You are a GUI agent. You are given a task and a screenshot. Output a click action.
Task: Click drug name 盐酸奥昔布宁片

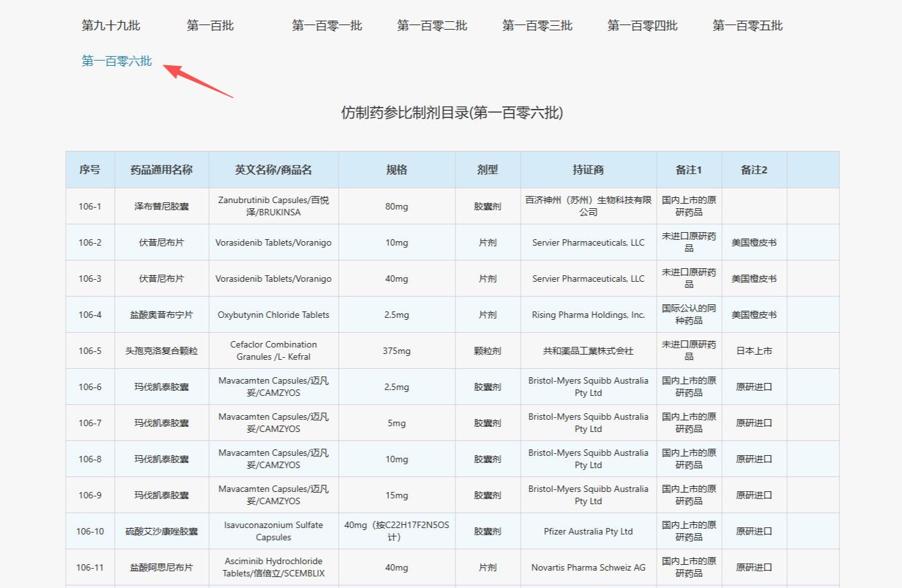161,315
